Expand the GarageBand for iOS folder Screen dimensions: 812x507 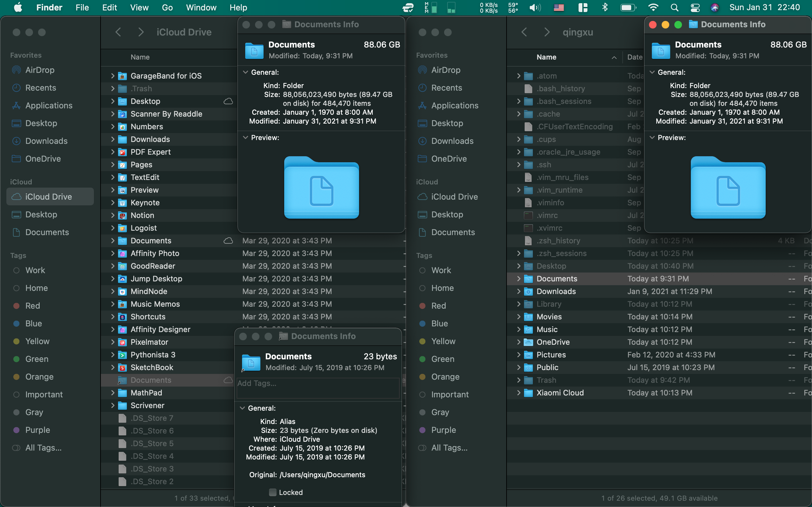(113, 76)
